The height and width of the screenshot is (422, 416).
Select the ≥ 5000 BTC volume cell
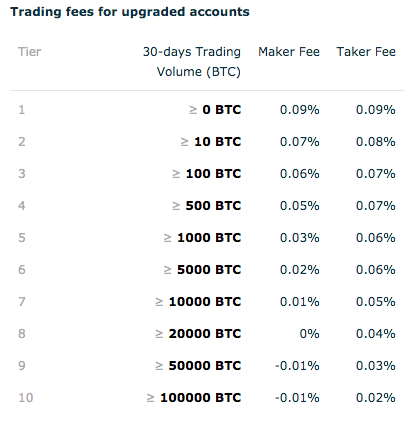pos(202,270)
